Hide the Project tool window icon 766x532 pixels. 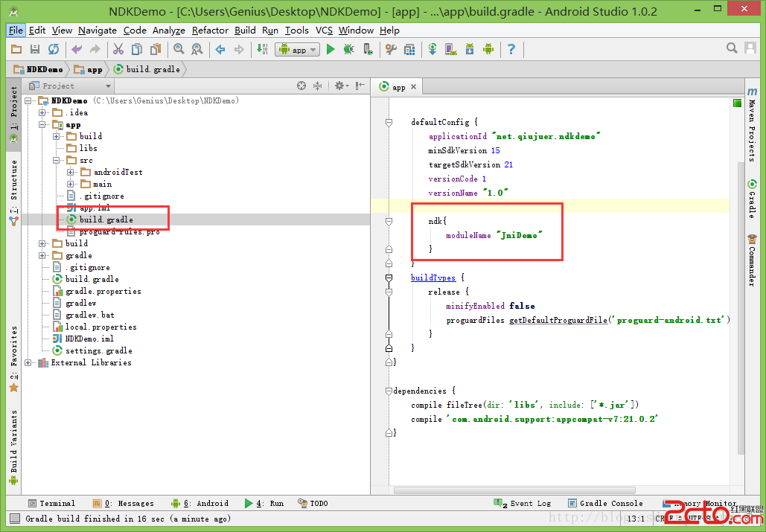[360, 86]
